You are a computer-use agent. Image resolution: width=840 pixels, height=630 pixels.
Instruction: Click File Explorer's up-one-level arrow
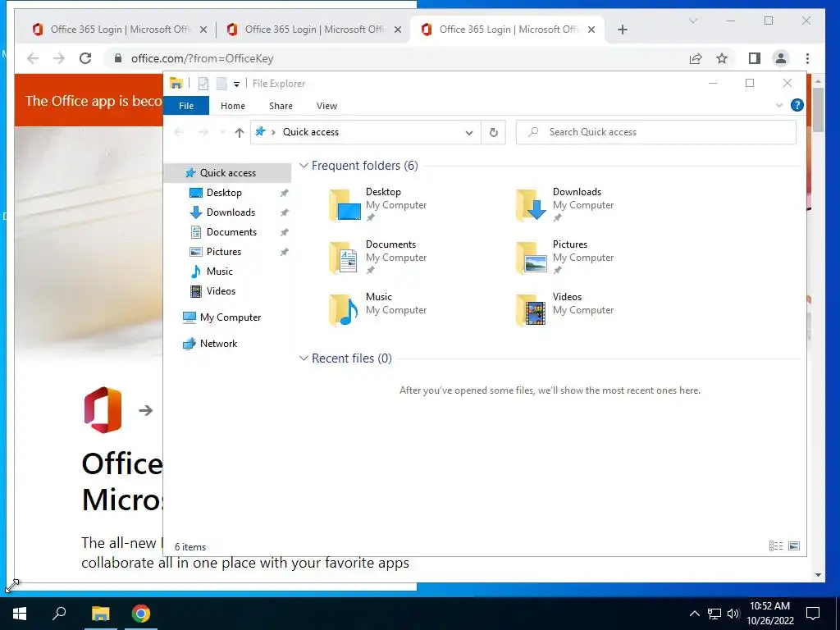[240, 132]
